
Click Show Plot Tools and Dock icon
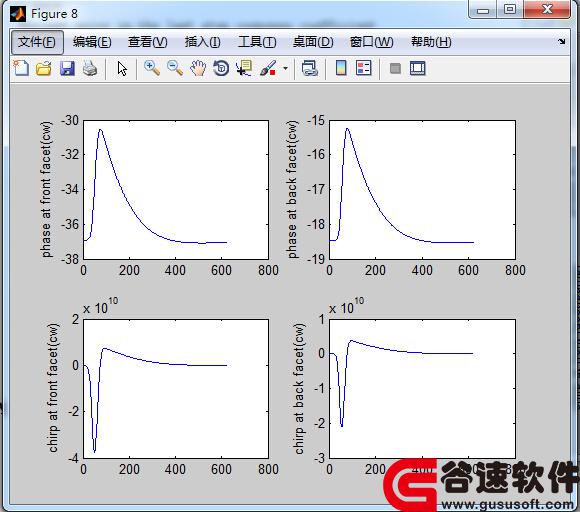point(418,68)
